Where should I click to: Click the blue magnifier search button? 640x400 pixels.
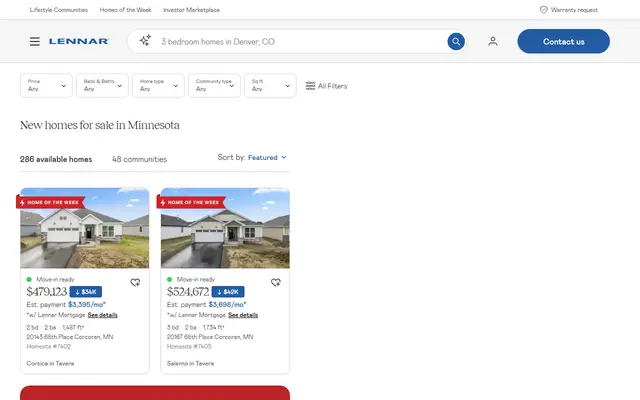456,41
